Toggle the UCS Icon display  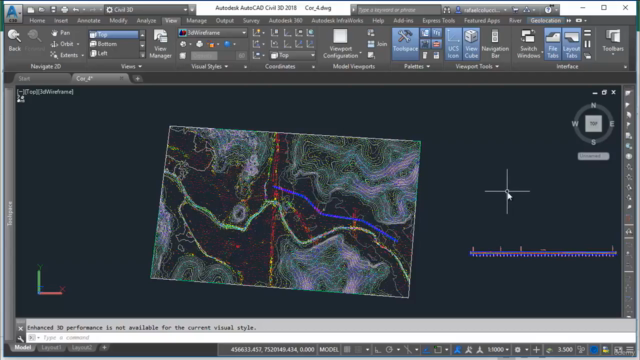453,44
